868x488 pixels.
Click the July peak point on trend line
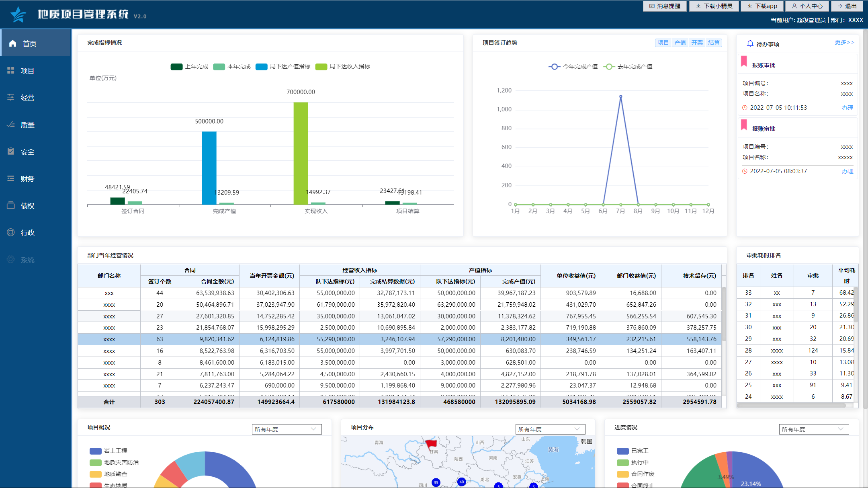620,96
